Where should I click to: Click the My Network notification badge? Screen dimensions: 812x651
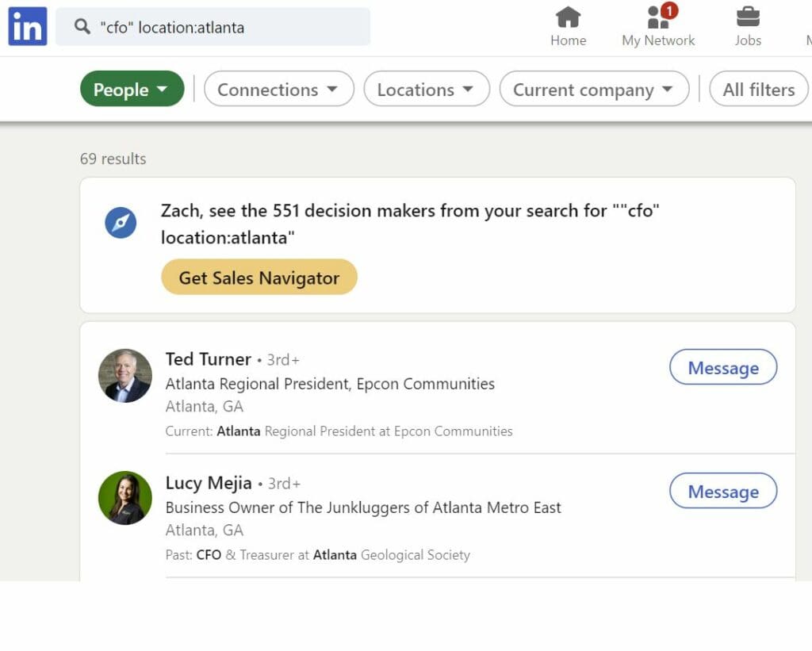pos(669,10)
